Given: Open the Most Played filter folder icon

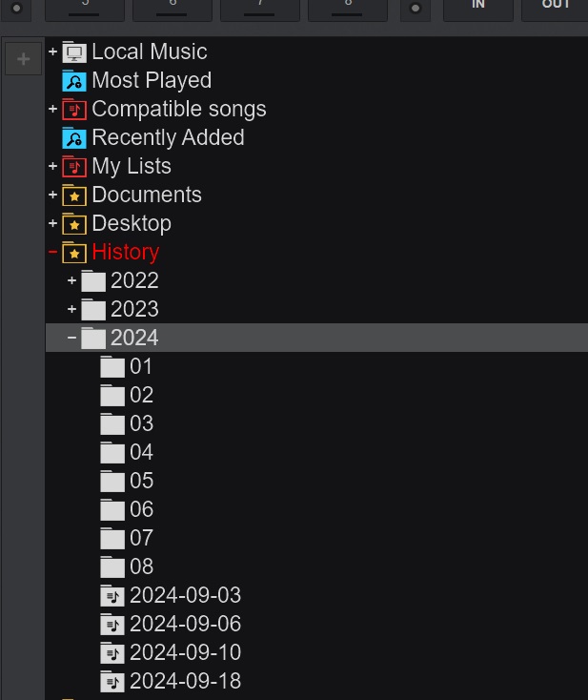Looking at the screenshot, I should tap(74, 81).
